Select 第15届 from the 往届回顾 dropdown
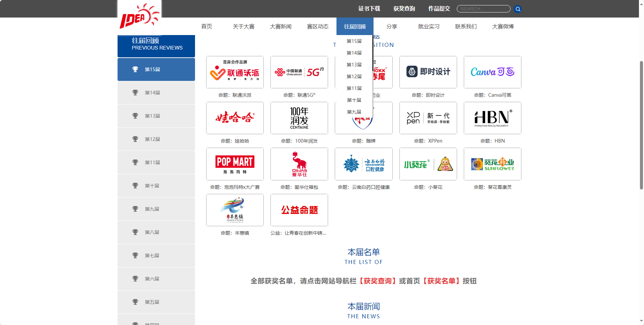Image resolution: width=644 pixels, height=325 pixels. (x=354, y=41)
